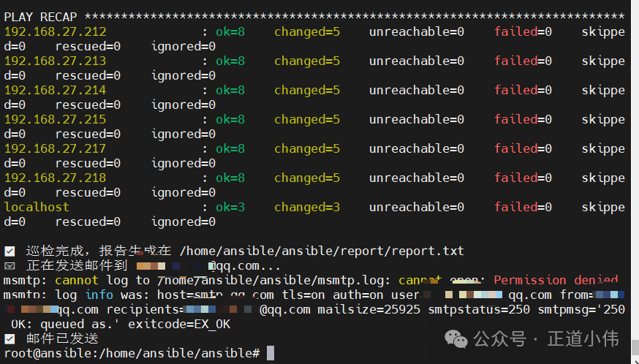The width and height of the screenshot is (639, 364).
Task: Click the report path /home/ansible/ansible/report/report.txt
Action: 322,251
